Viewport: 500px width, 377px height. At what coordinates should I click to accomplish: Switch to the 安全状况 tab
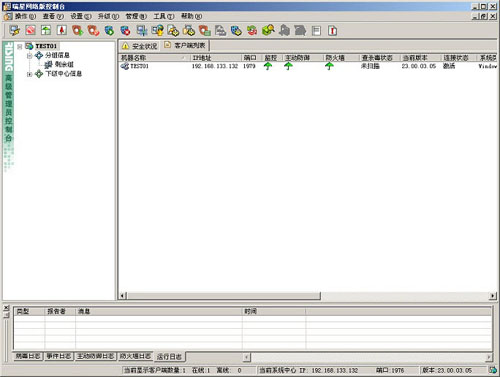coord(139,46)
